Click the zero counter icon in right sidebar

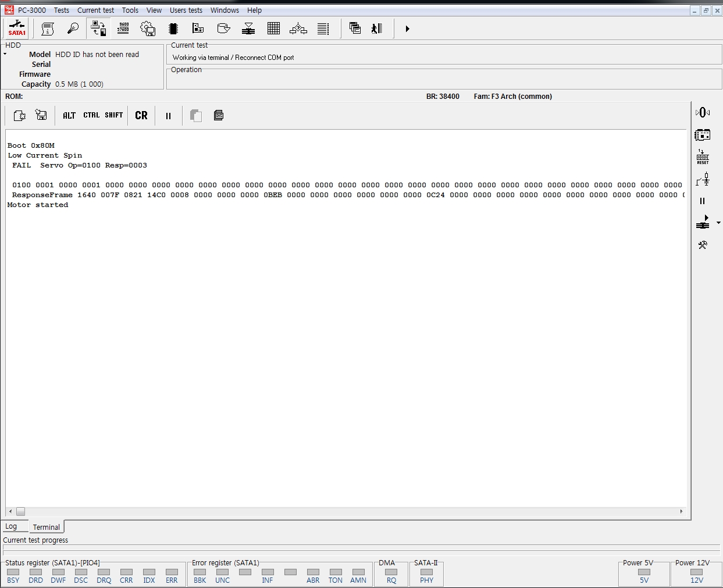click(703, 112)
